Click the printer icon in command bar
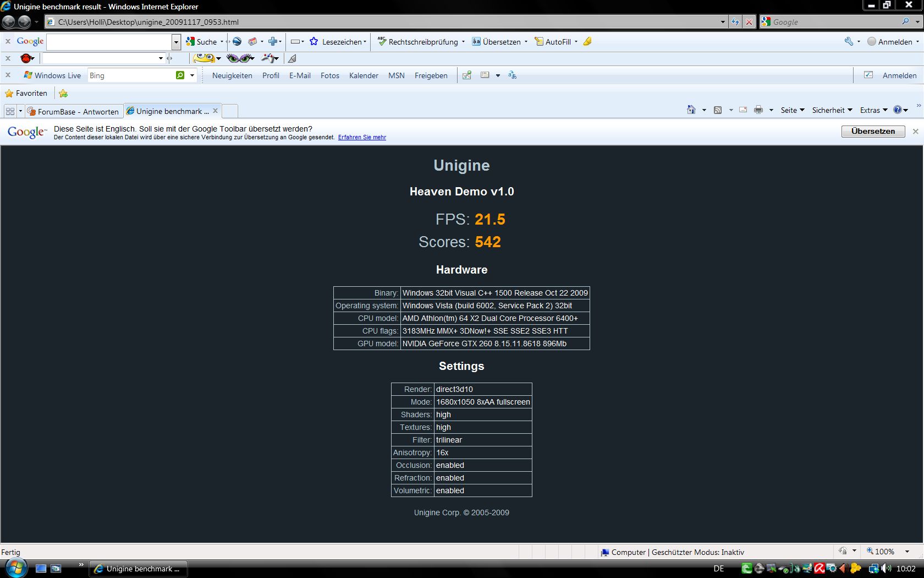924x578 pixels. point(758,110)
